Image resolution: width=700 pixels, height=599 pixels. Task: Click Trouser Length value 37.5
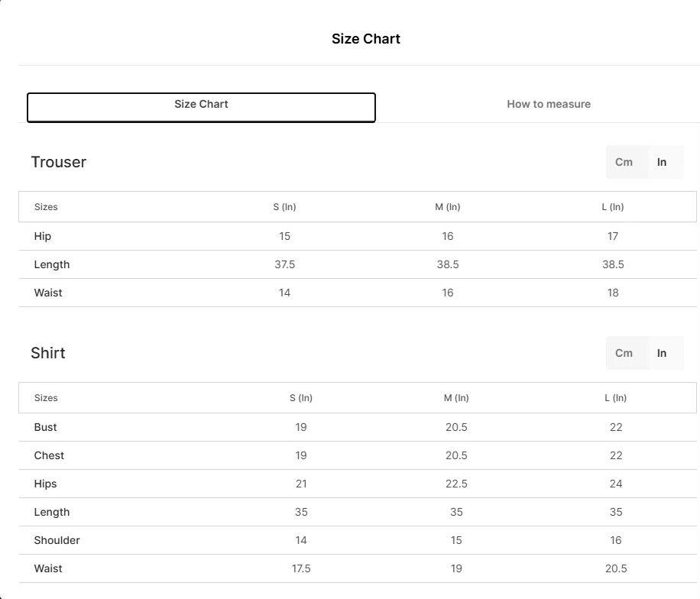tap(284, 264)
